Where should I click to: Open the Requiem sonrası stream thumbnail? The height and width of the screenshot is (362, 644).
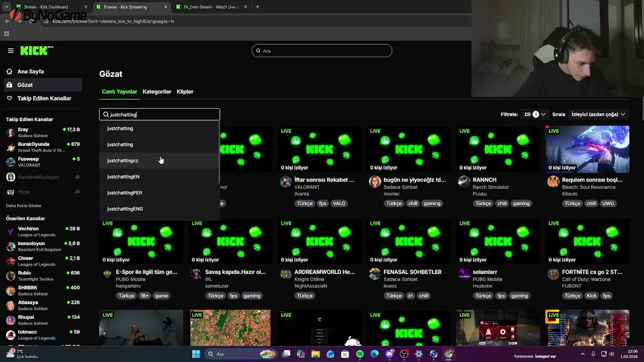[x=587, y=149]
